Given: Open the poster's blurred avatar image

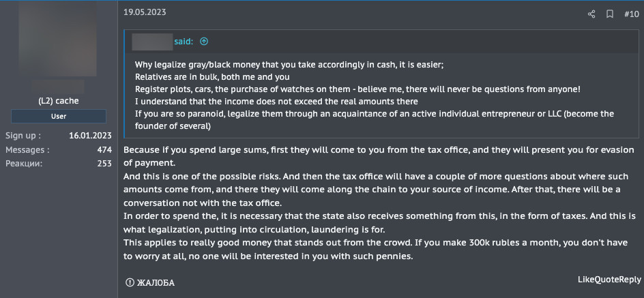Looking at the screenshot, I should (57, 38).
